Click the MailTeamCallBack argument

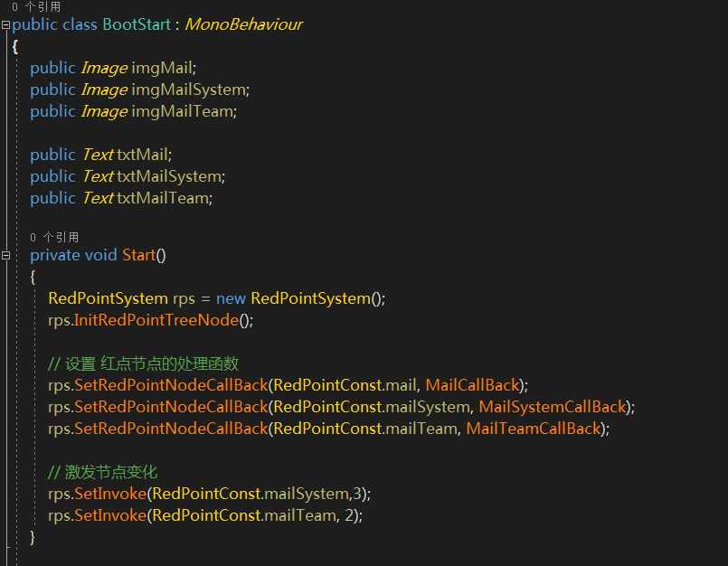(534, 429)
